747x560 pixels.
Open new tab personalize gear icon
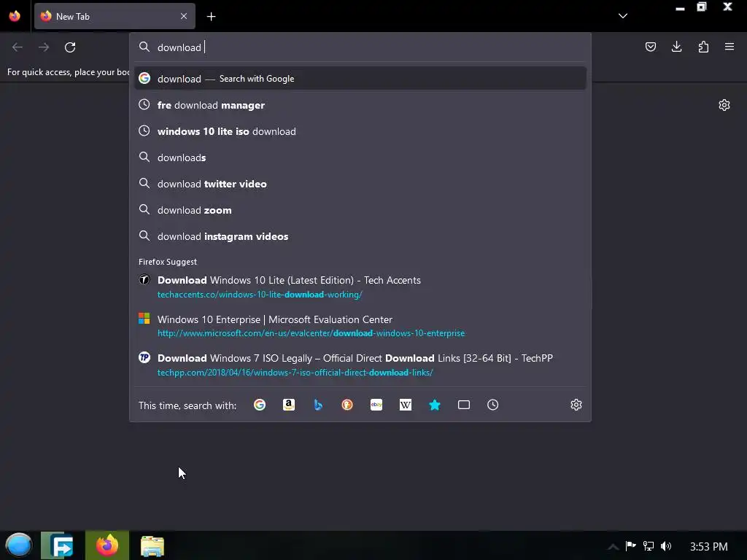coord(724,105)
